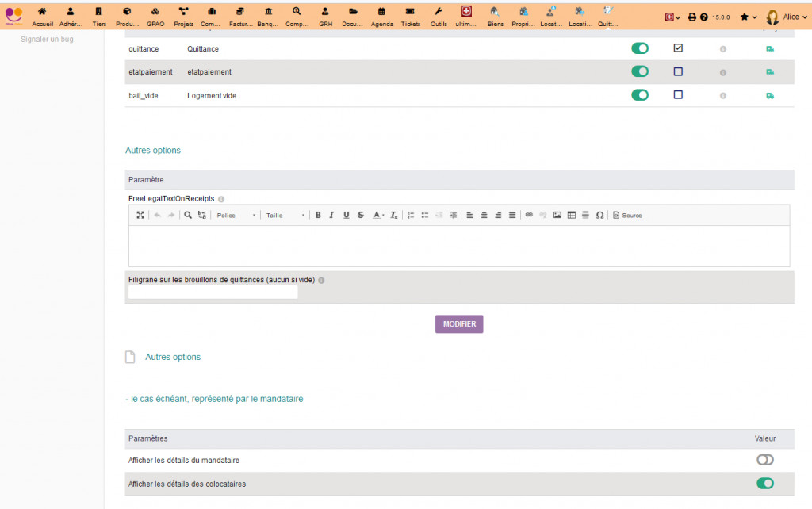Open the Taille size dropdown
812x509 pixels.
[x=285, y=216]
